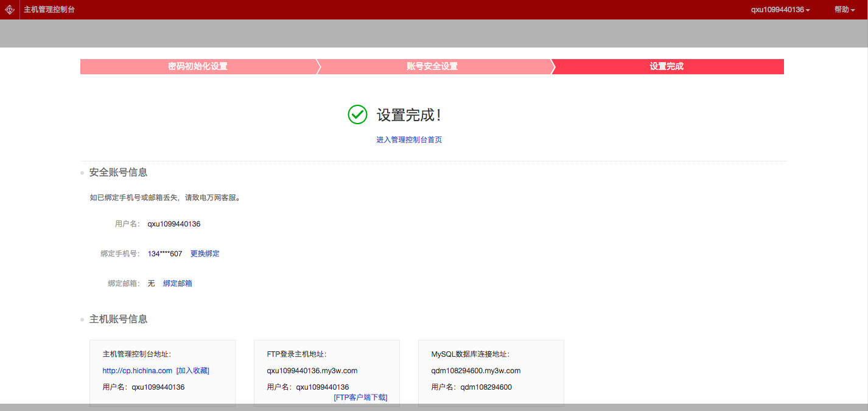Image resolution: width=868 pixels, height=411 pixels.
Task: Click the 主机账号信息 section heading
Action: tap(118, 319)
